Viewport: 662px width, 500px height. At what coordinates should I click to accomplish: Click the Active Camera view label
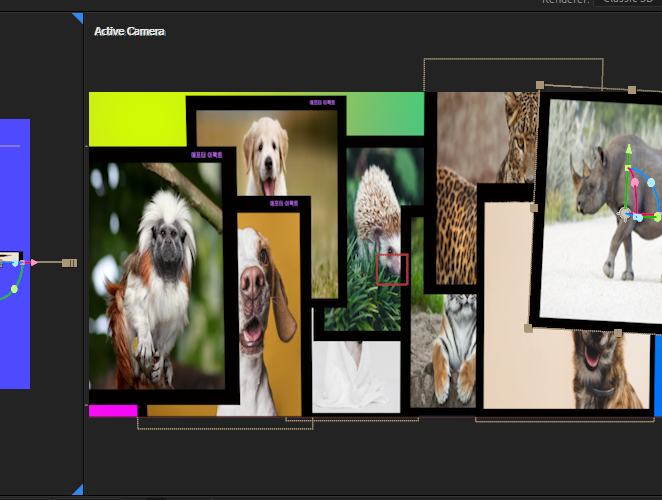tap(130, 32)
